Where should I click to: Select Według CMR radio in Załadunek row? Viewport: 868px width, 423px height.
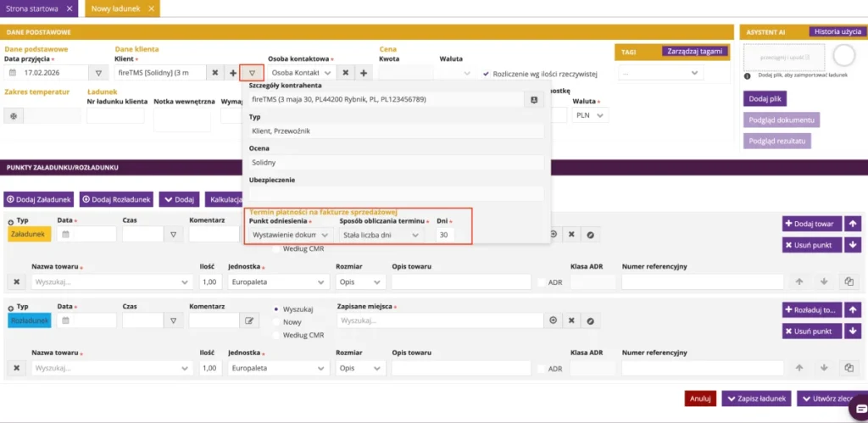click(x=276, y=249)
